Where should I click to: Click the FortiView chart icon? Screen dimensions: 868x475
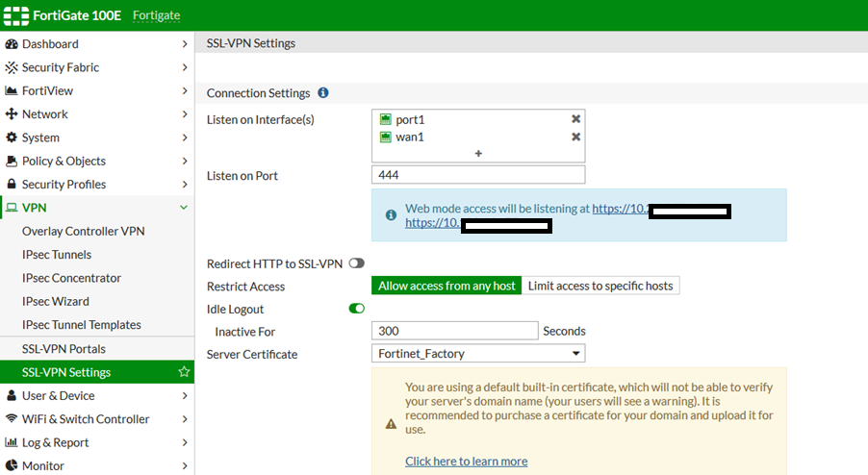click(13, 90)
